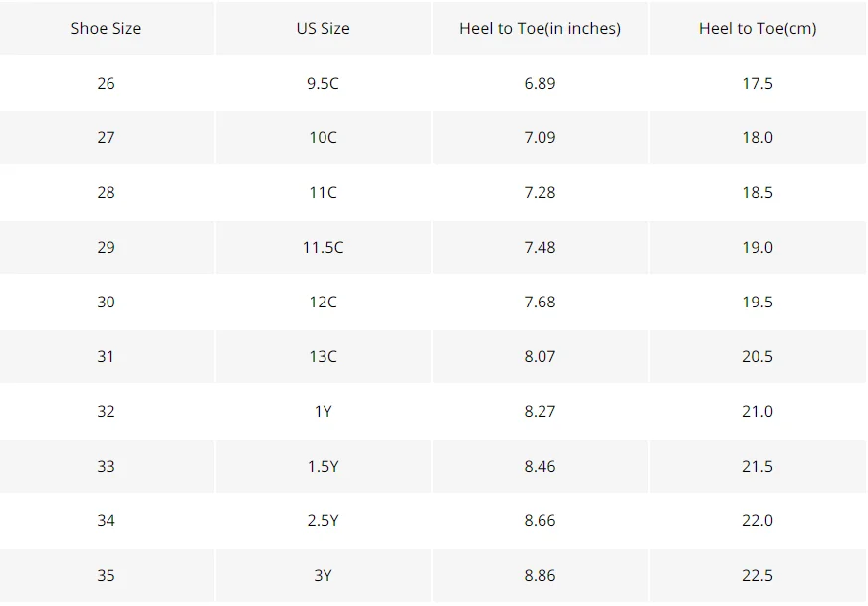
Task: Select shoe size 33 cell
Action: click(106, 466)
